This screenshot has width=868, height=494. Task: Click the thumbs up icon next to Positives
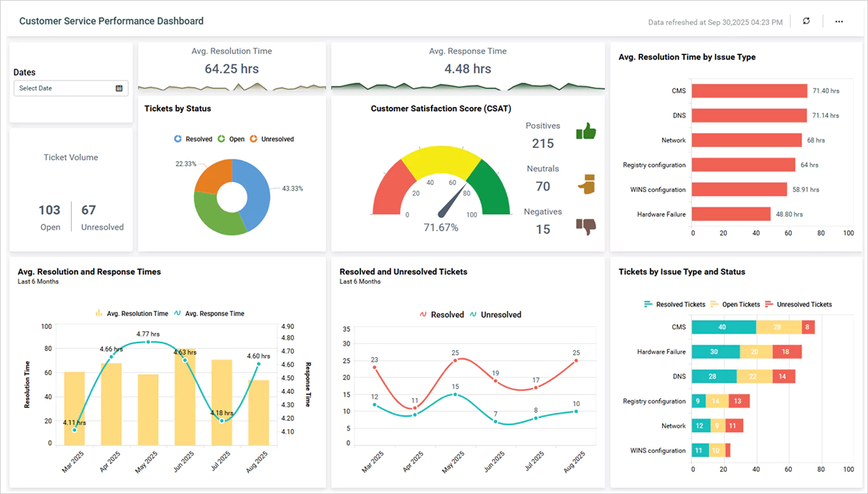[x=585, y=131]
